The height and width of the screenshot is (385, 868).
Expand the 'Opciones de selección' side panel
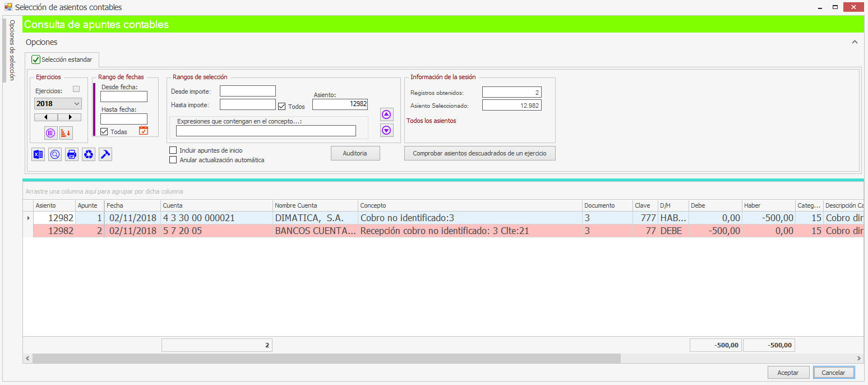[x=12, y=51]
